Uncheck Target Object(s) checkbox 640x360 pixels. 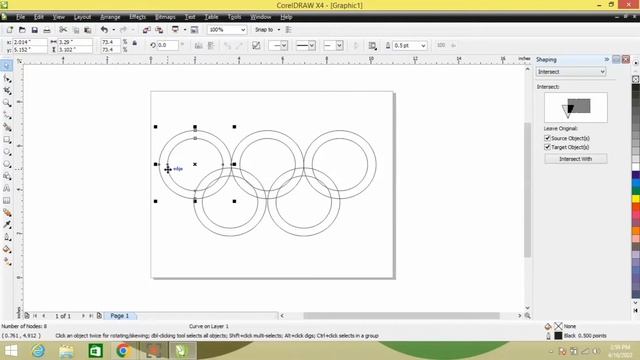547,147
